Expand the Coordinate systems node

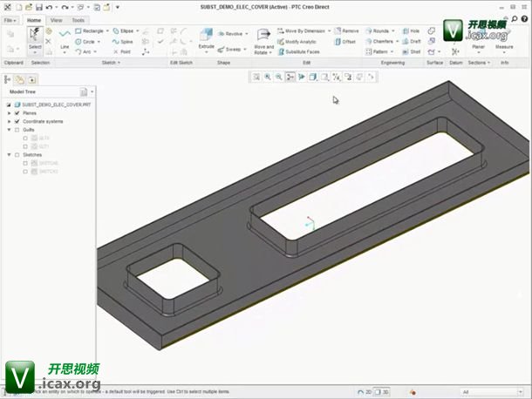pos(10,121)
